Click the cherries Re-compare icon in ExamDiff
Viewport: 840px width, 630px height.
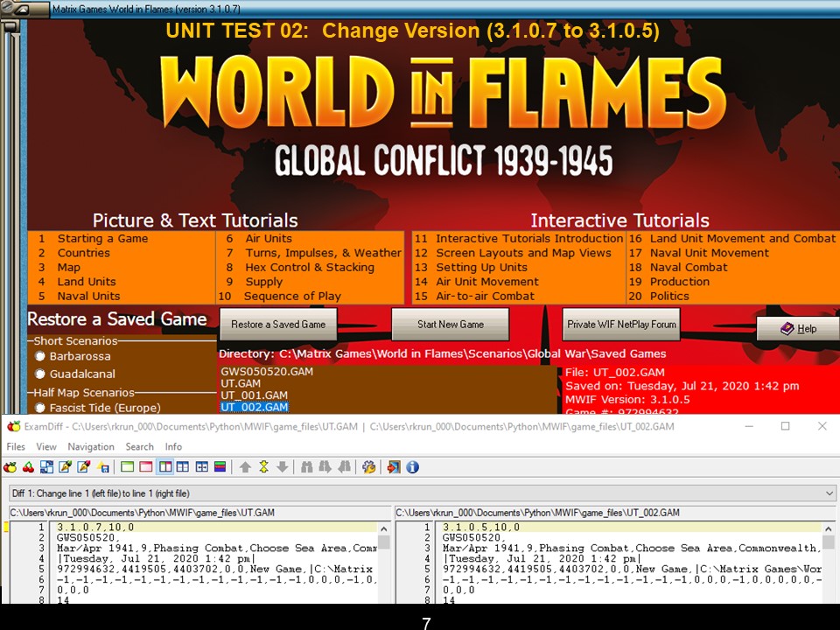(28, 467)
